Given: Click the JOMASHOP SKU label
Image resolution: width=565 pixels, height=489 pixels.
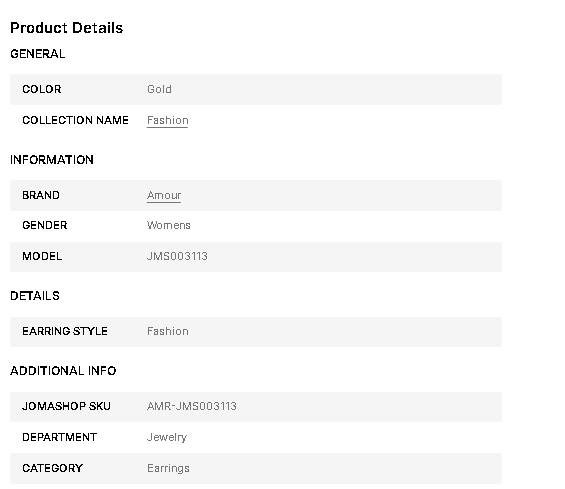Looking at the screenshot, I should [66, 406].
